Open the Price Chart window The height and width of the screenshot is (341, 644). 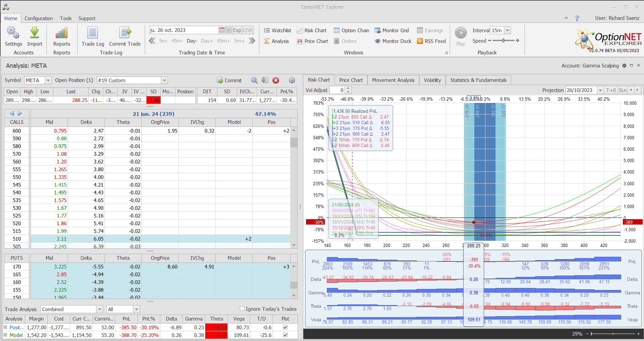coord(312,41)
